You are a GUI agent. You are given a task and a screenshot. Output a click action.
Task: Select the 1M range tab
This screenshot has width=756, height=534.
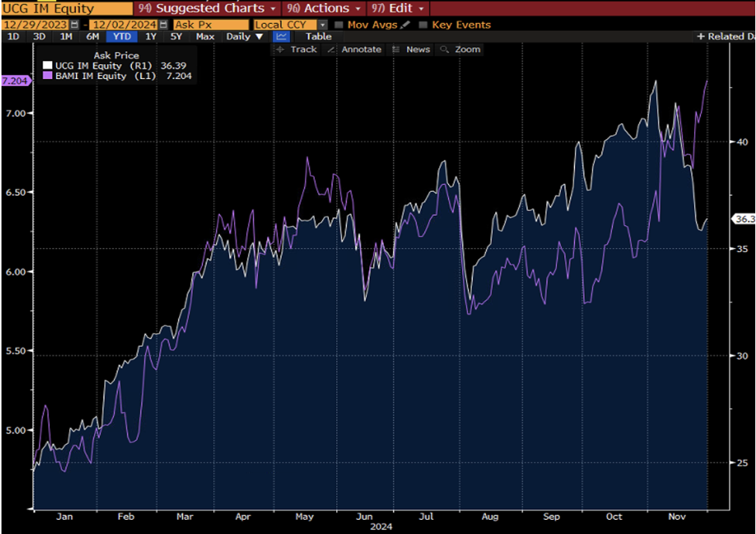point(66,37)
